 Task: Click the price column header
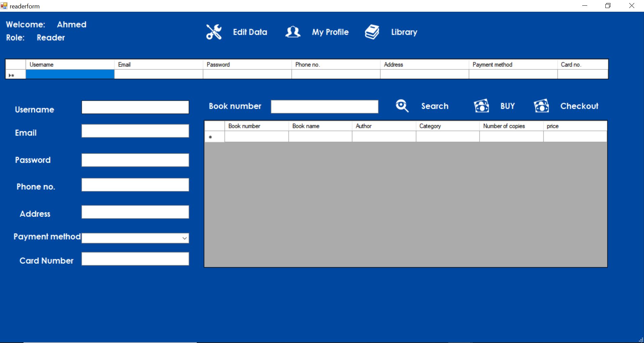click(575, 126)
